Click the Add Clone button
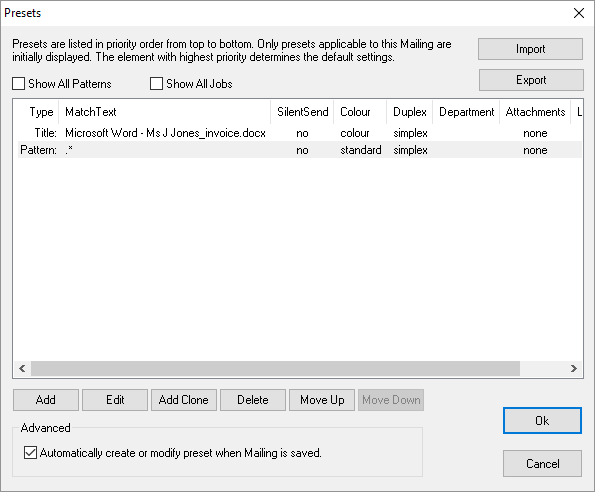Viewport: 595px width, 492px height. (184, 400)
